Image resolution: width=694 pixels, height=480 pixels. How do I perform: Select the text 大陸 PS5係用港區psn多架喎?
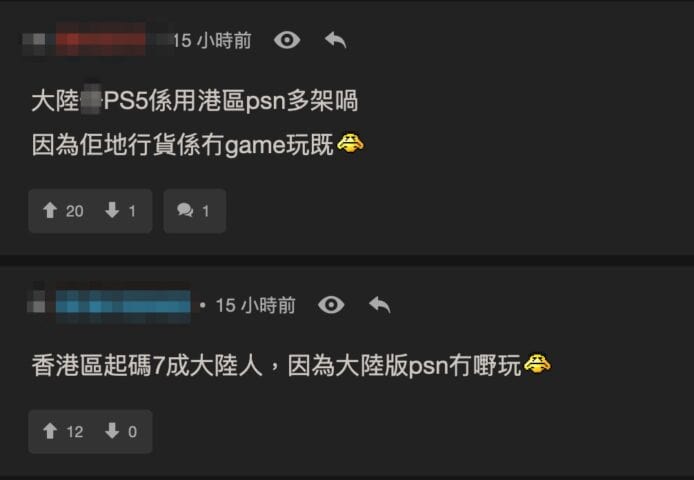coord(195,101)
